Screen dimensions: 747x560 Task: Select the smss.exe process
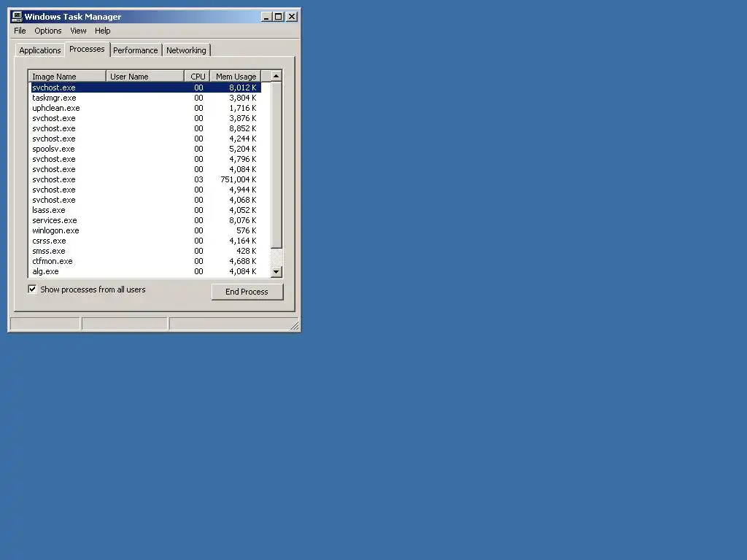click(145, 251)
